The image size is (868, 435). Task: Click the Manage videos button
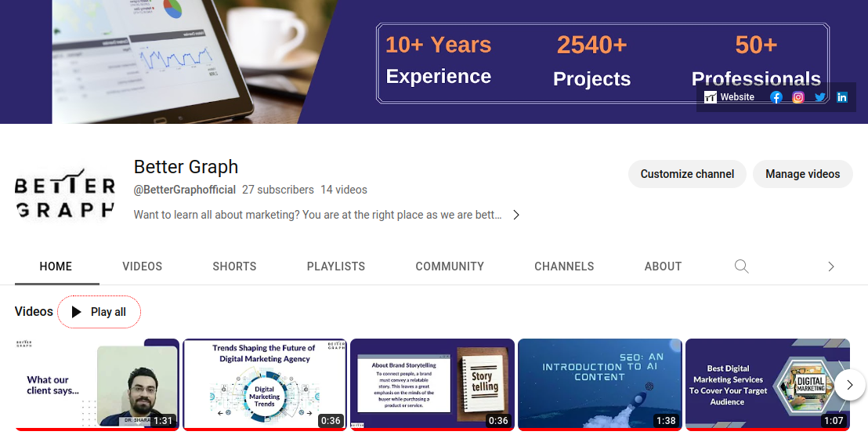pyautogui.click(x=803, y=174)
